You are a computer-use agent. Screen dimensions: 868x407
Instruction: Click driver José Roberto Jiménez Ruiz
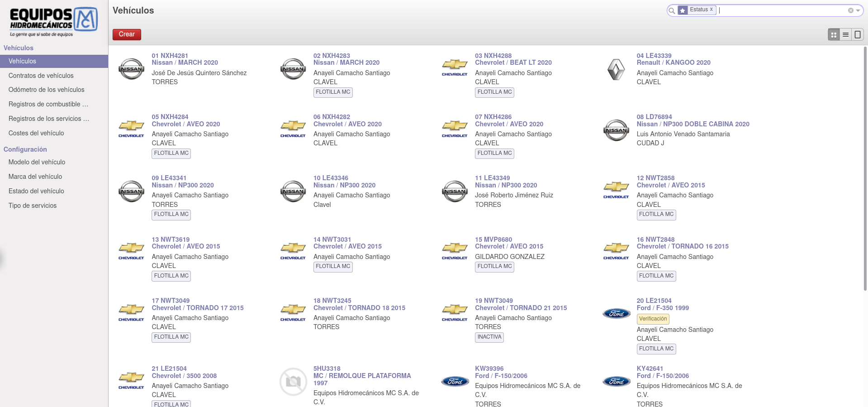click(x=514, y=195)
